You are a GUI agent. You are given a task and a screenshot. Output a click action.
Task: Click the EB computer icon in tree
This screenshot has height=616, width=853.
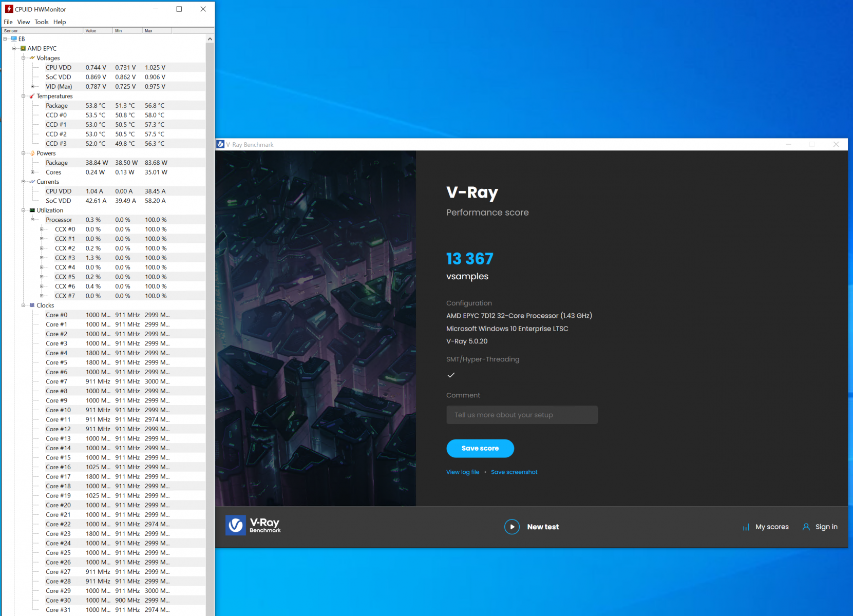(x=14, y=39)
